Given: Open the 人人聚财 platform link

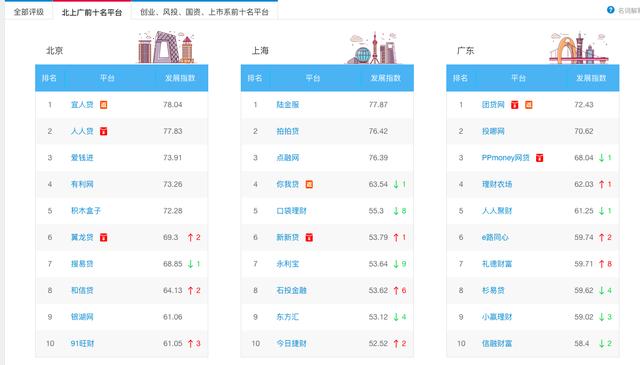Looking at the screenshot, I should [497, 211].
